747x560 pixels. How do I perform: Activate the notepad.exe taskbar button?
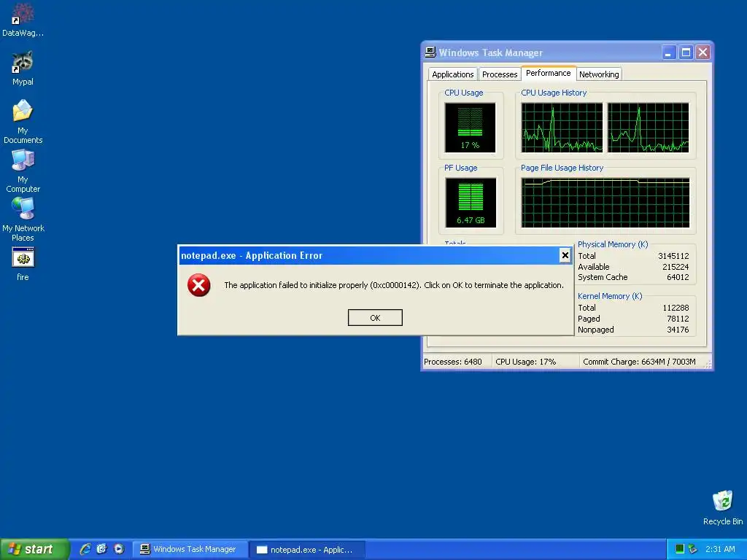pos(307,550)
